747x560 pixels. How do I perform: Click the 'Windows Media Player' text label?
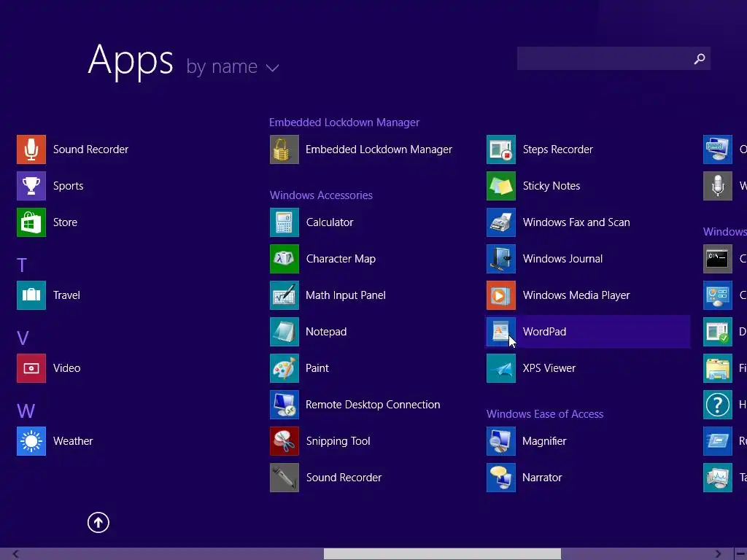click(x=576, y=295)
